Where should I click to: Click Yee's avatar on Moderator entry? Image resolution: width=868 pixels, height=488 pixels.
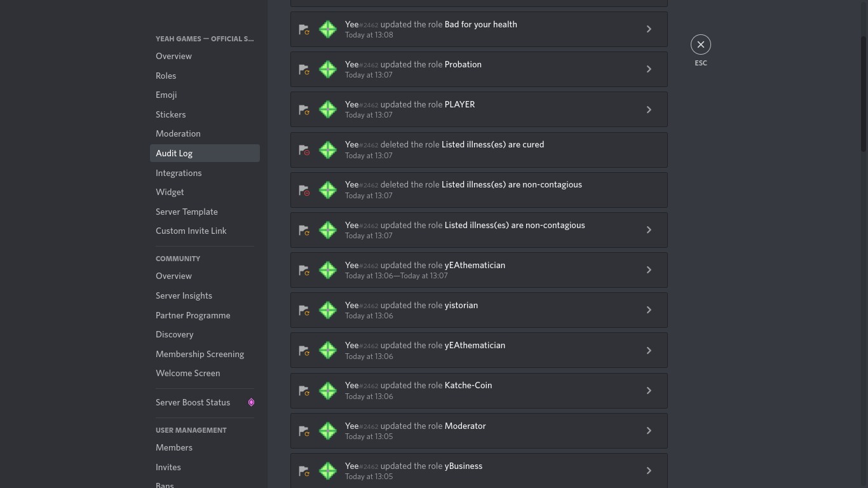point(328,431)
